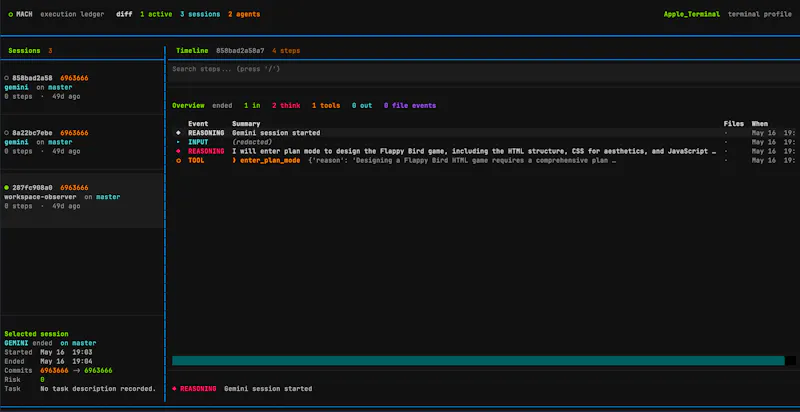Click the 3 sessions counter
800x412 pixels.
click(200, 14)
